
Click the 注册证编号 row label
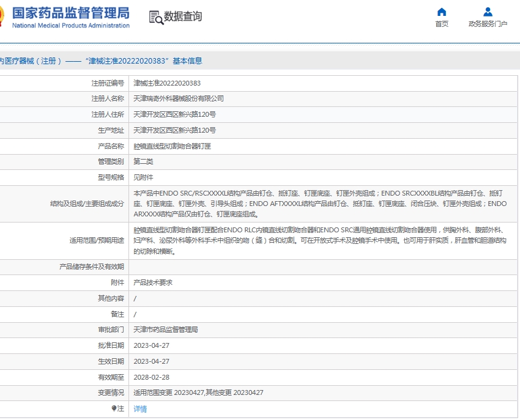point(108,83)
